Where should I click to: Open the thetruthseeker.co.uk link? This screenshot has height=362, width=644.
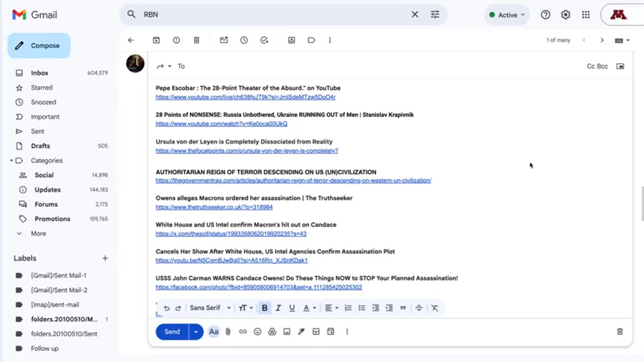tap(214, 207)
